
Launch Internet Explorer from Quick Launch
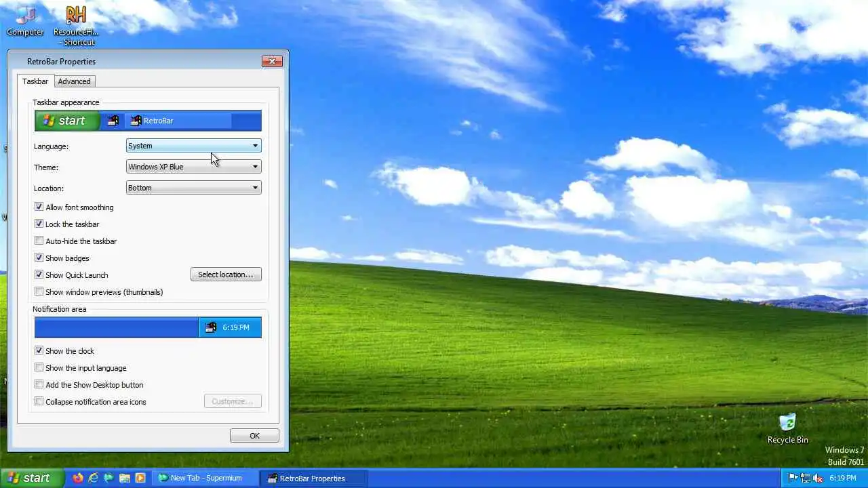click(94, 478)
